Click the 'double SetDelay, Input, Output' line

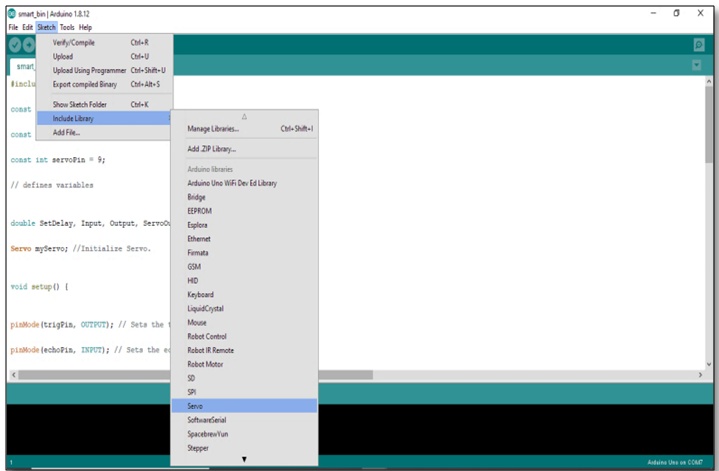pyautogui.click(x=90, y=223)
